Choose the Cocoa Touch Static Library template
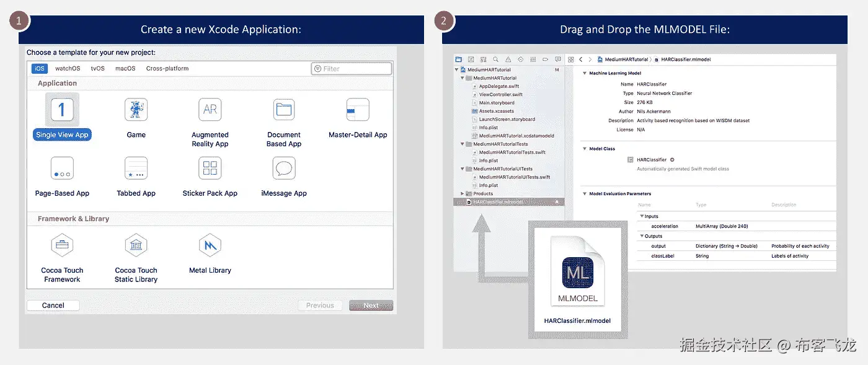Viewport: 868px width, 365px height. pos(136,258)
